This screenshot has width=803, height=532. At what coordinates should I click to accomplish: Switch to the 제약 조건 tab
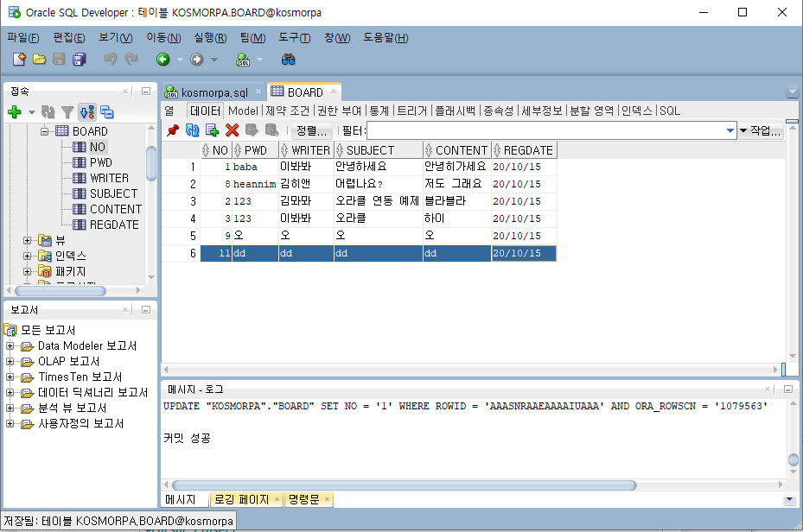pos(288,111)
